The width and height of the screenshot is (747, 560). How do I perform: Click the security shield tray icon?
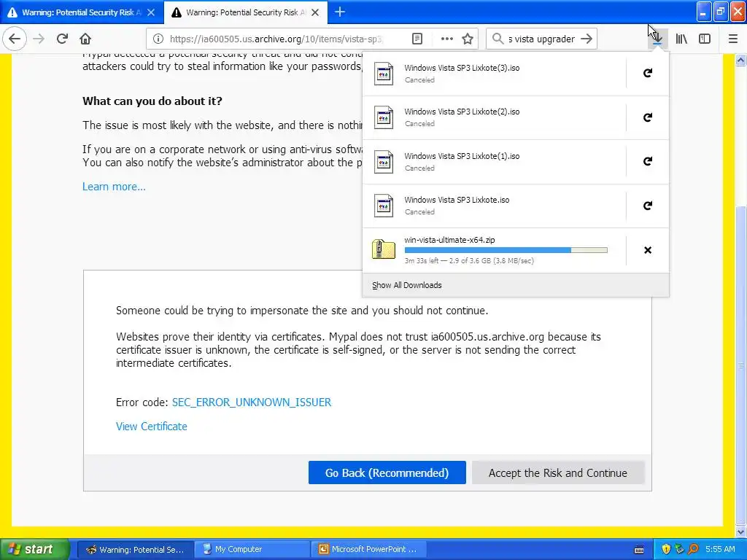click(666, 550)
